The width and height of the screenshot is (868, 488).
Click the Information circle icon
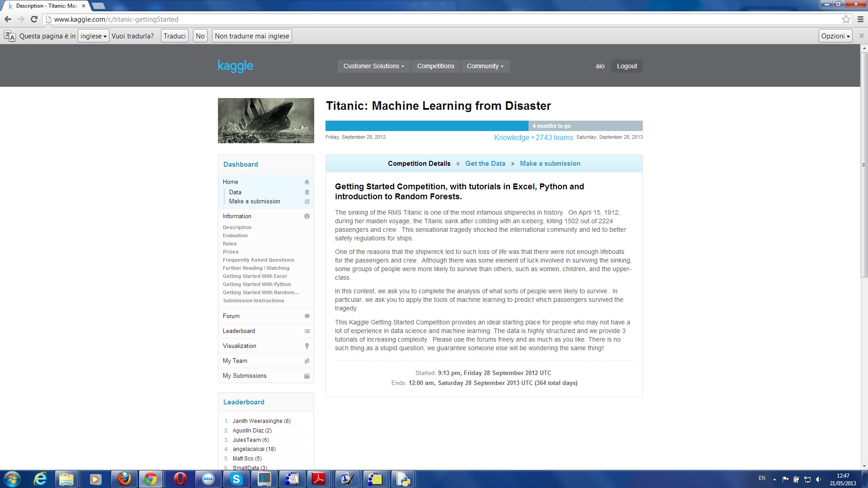click(x=307, y=216)
